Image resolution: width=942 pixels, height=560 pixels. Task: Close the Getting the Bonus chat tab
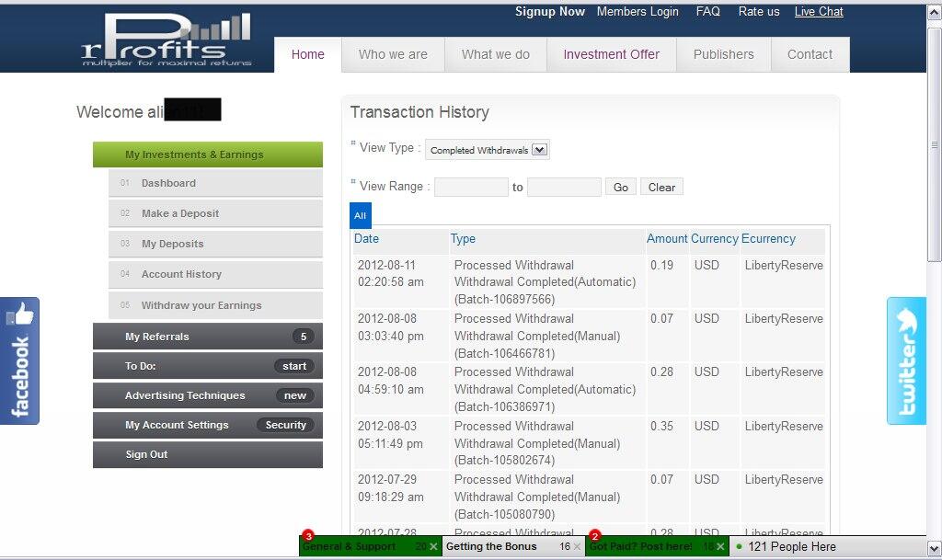pos(577,546)
